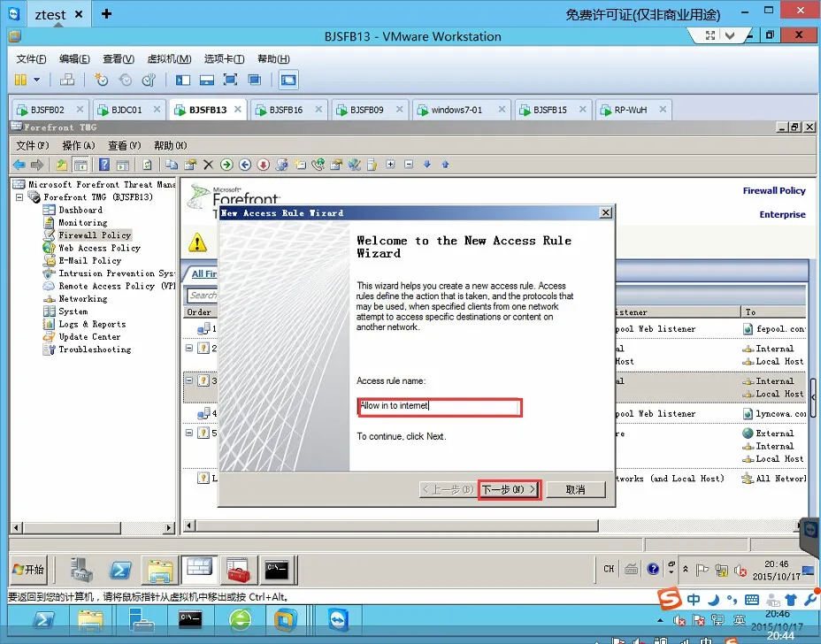Click the green right-arrow icon in the TMG toolbar

(x=226, y=165)
